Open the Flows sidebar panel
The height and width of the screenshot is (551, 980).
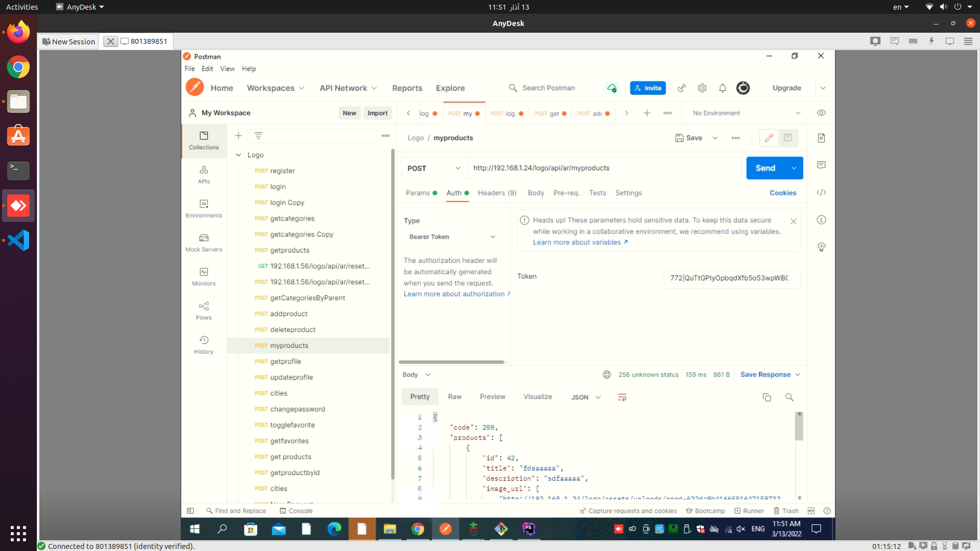[204, 311]
